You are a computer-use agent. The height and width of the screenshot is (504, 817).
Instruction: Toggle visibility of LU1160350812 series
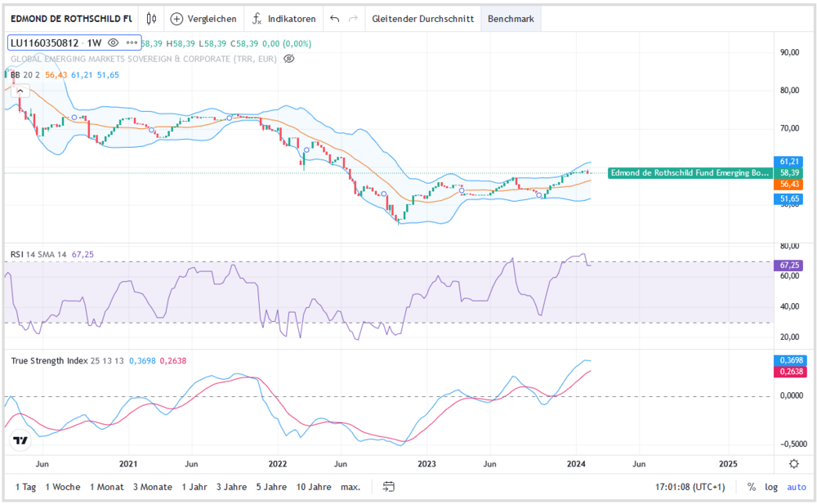(114, 43)
